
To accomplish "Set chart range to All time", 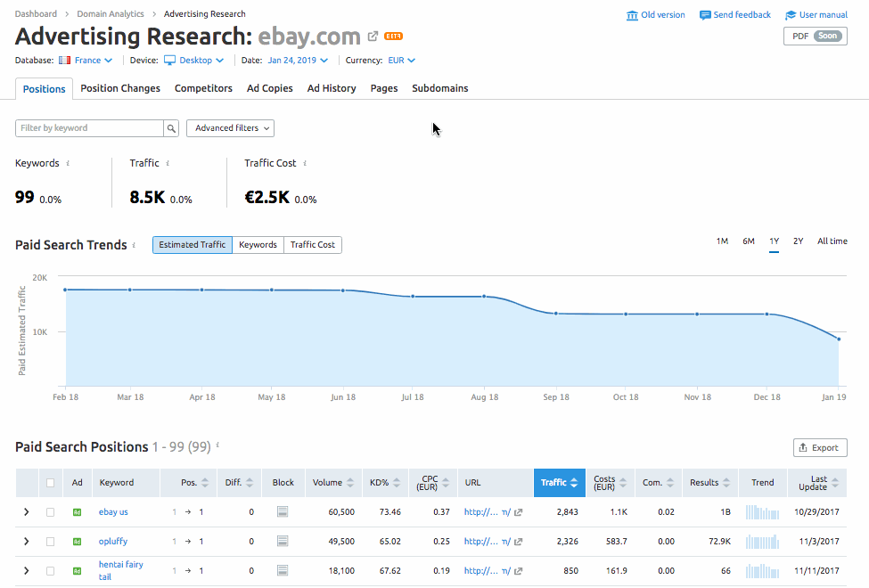I will click(832, 241).
